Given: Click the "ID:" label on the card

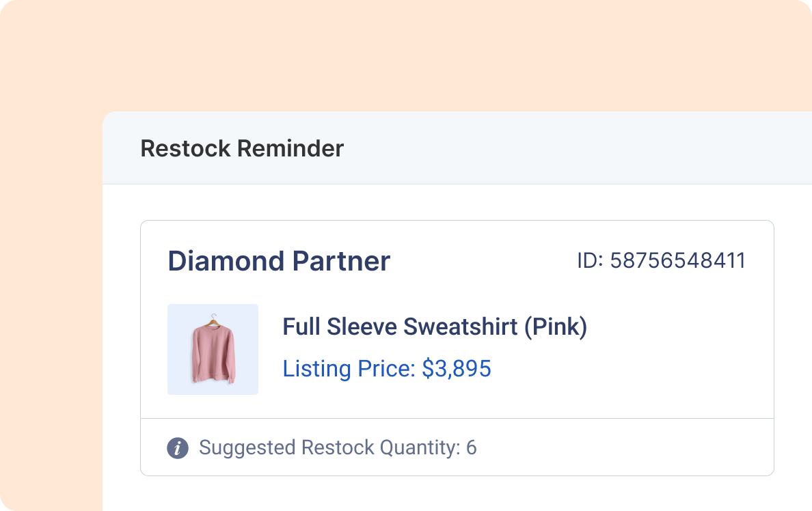Looking at the screenshot, I should (590, 261).
